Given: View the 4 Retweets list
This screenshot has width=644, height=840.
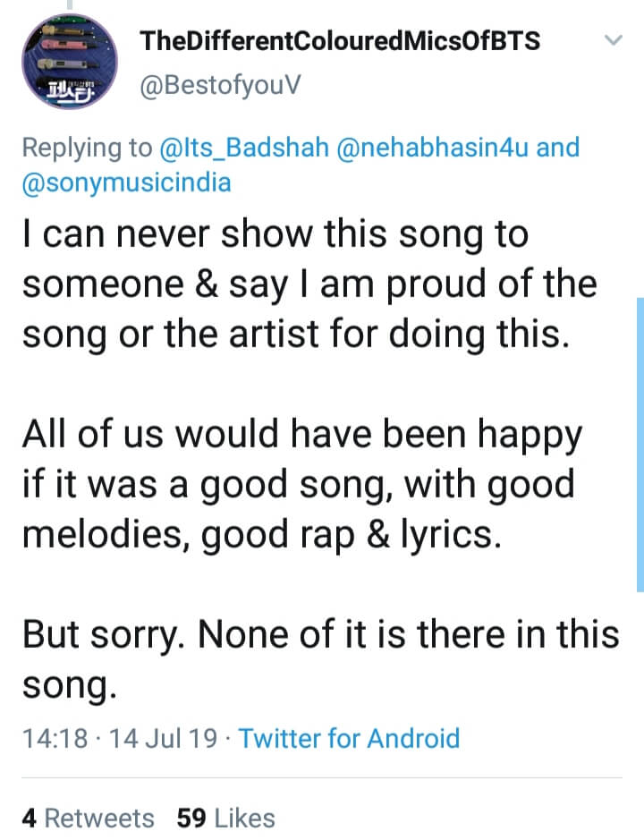Looking at the screenshot, I should (88, 818).
